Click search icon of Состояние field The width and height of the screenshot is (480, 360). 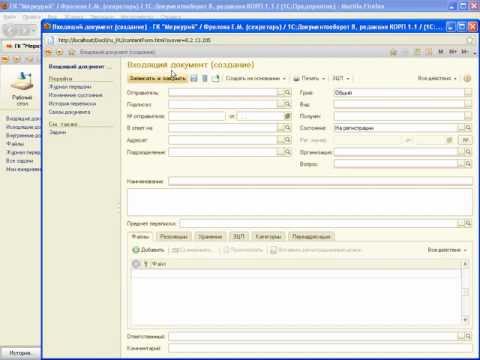(x=468, y=128)
